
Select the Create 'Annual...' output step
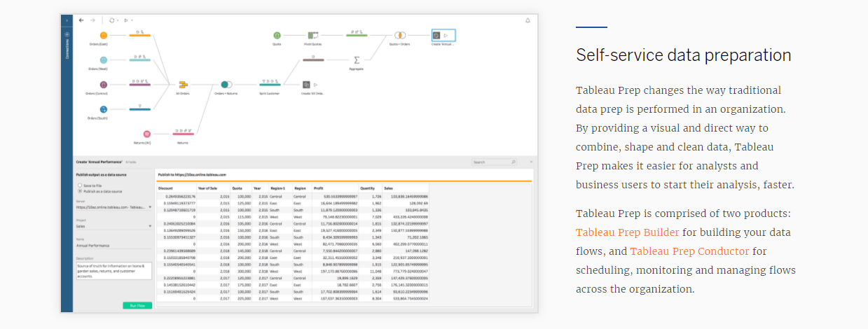coord(437,35)
